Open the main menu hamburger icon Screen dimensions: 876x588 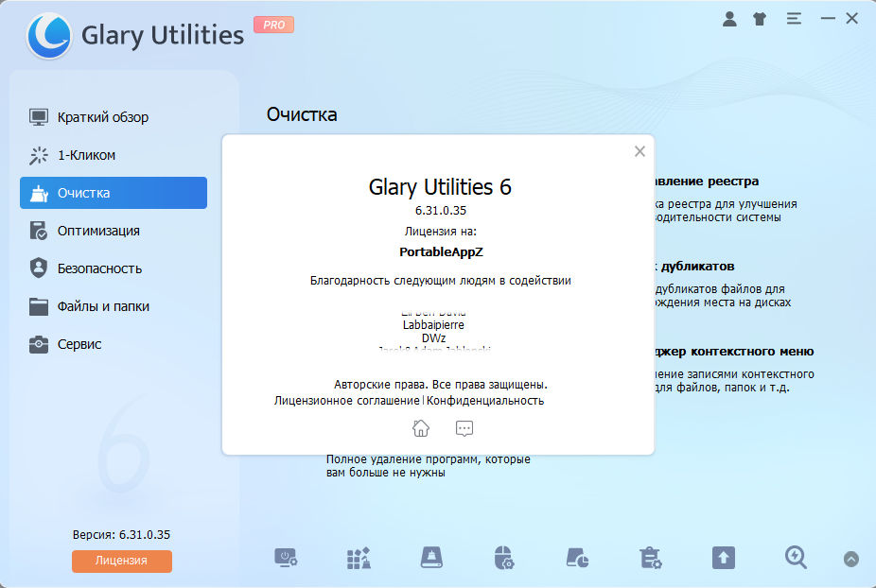coord(794,19)
